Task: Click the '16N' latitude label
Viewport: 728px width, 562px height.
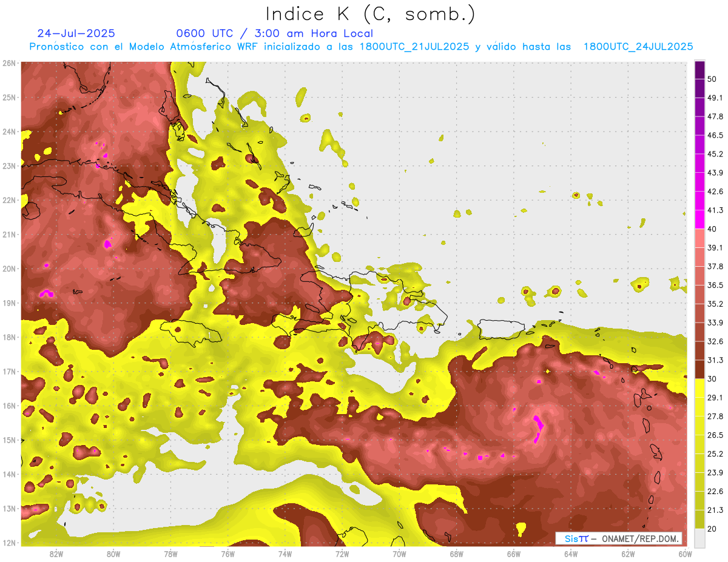Action: tap(9, 406)
